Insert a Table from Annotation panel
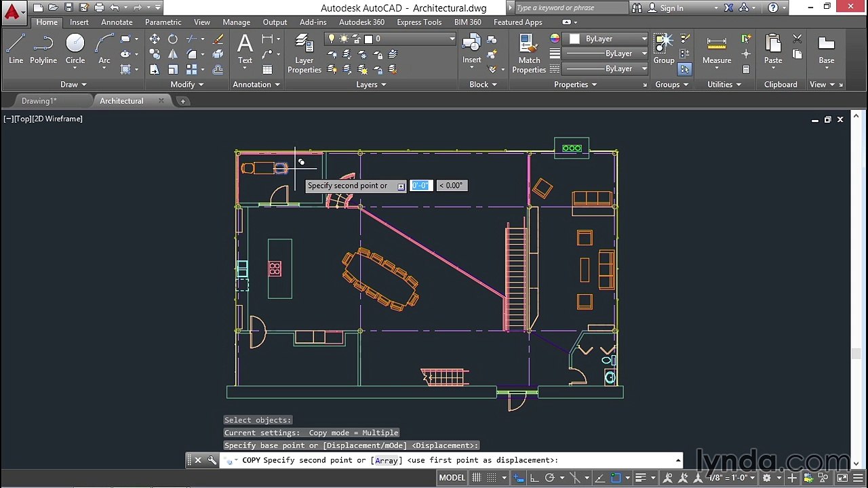868x488 pixels. pos(267,69)
